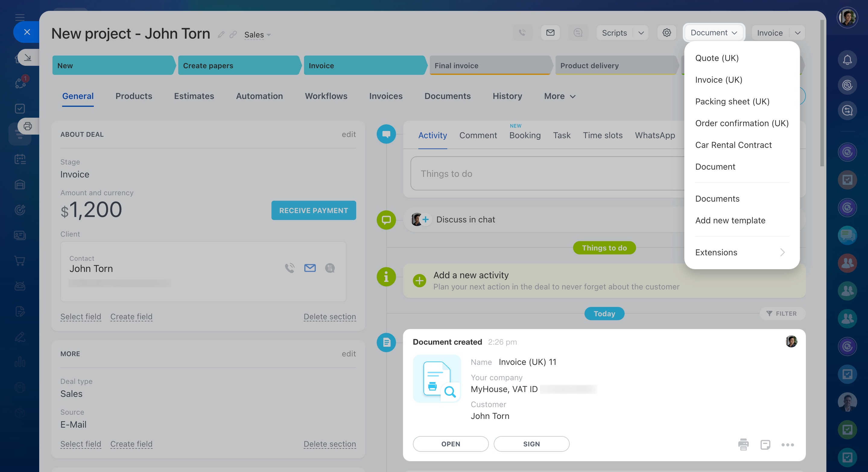Viewport: 868px width, 472px height.
Task: Open notifications bell in right sidebar
Action: coord(847,60)
